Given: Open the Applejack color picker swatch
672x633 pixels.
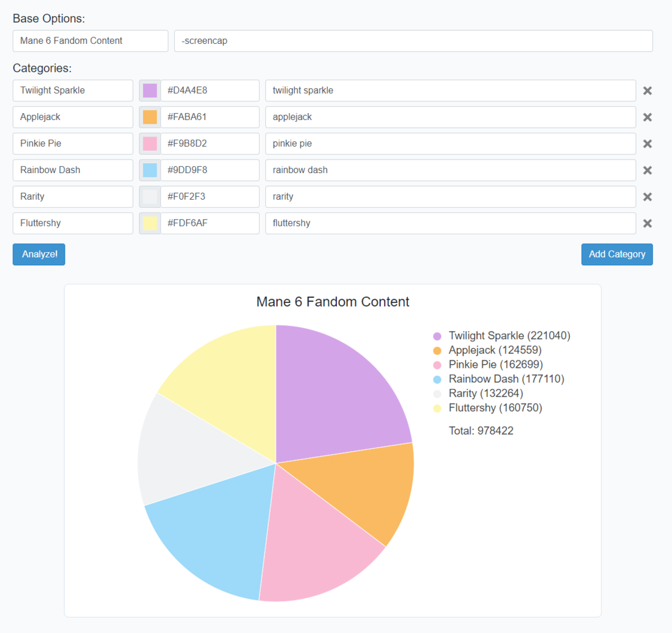Looking at the screenshot, I should tap(149, 117).
